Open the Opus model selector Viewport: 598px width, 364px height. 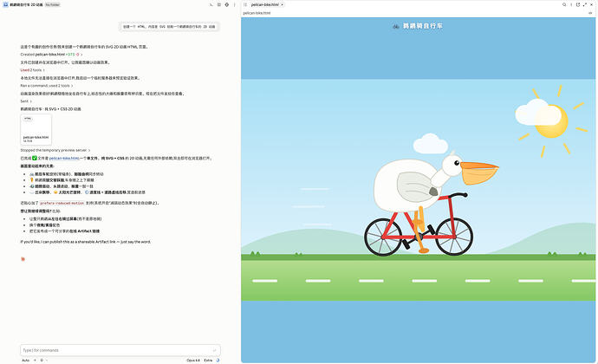(x=193, y=361)
